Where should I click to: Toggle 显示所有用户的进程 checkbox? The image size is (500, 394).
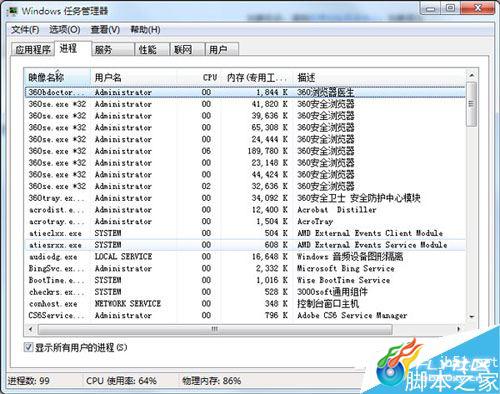pyautogui.click(x=29, y=347)
